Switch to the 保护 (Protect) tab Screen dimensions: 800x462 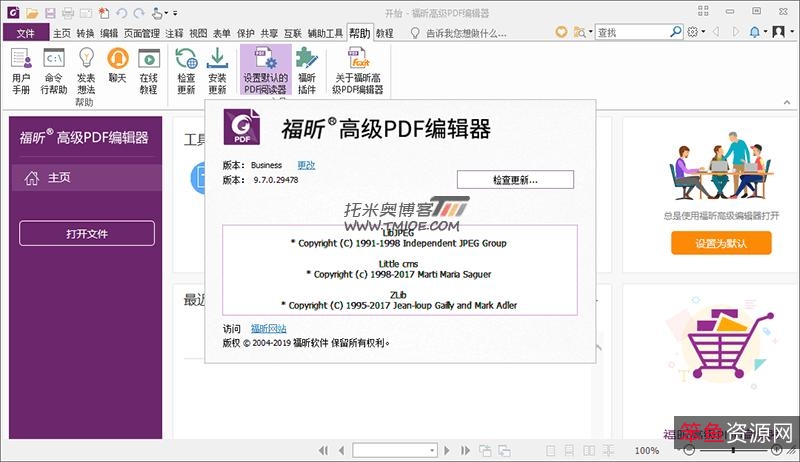[x=245, y=33]
